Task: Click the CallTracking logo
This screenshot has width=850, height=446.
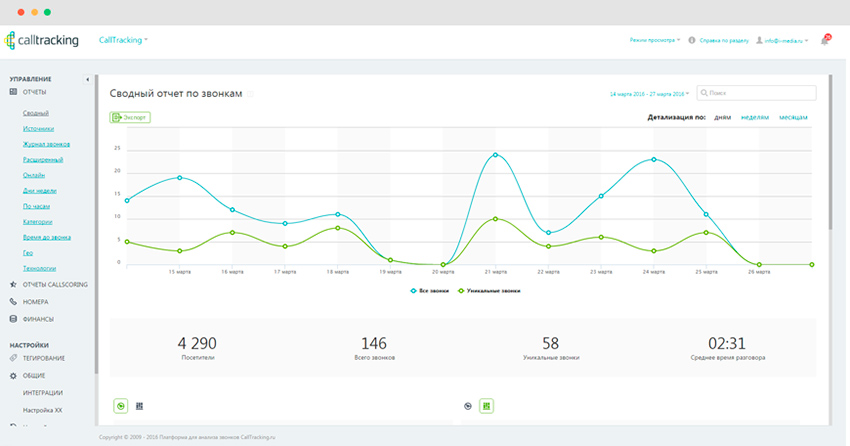Action: 43,40
